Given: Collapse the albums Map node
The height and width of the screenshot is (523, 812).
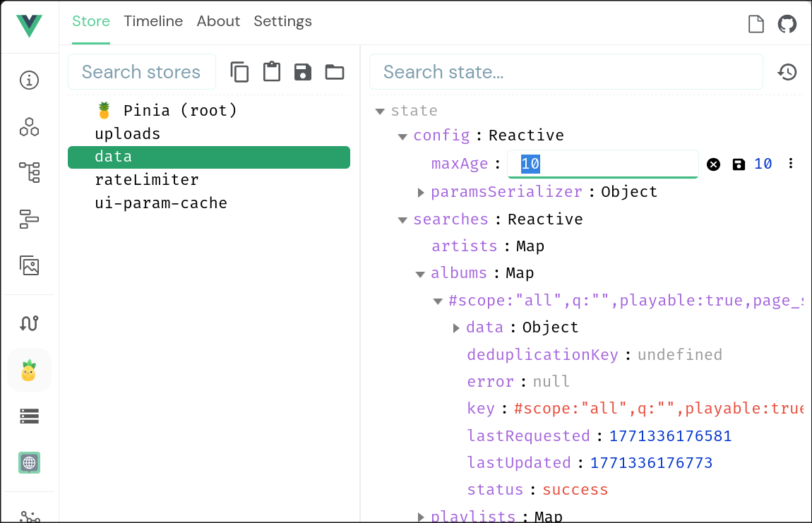Looking at the screenshot, I should pos(420,274).
